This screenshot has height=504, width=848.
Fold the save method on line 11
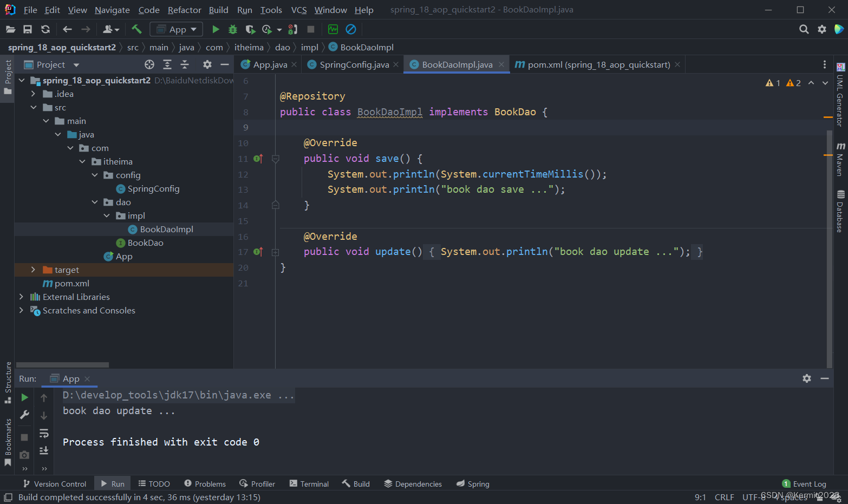(x=275, y=159)
